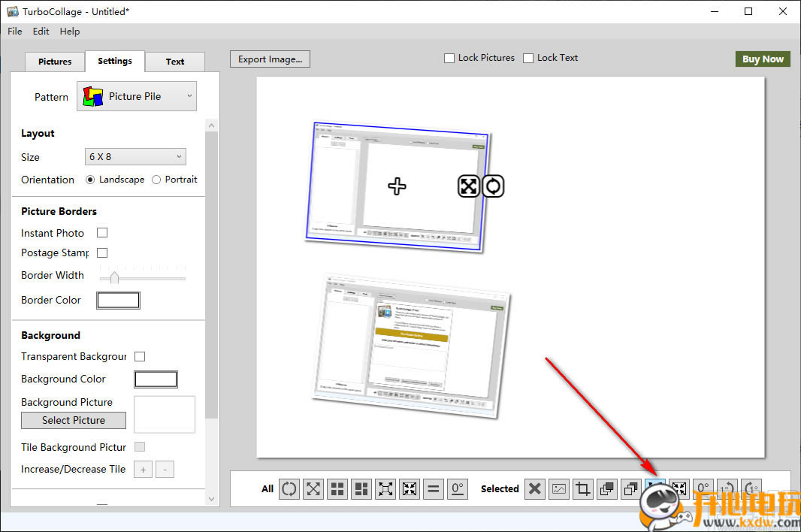The width and height of the screenshot is (801, 532).
Task: Reset all rotations with the underlined 0° icon
Action: point(457,489)
